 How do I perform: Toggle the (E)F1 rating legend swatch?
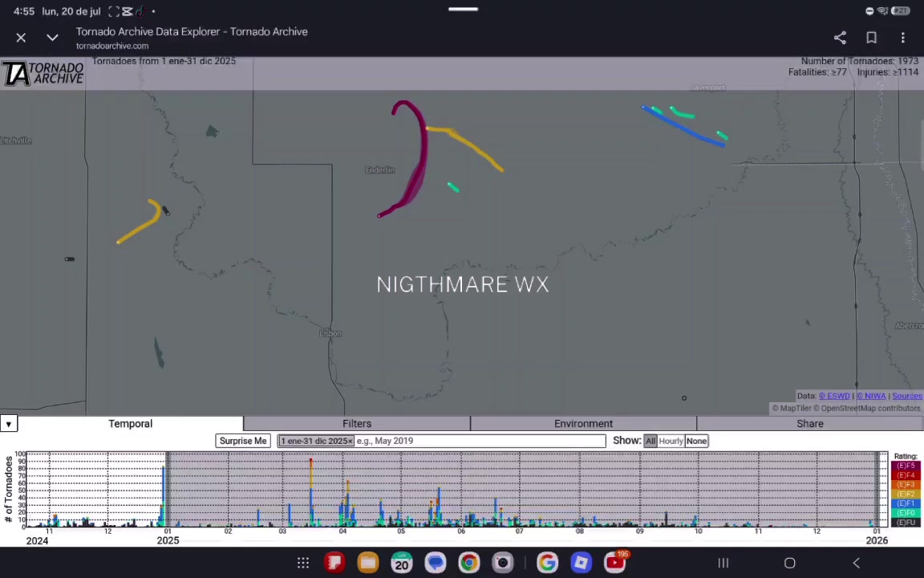coord(906,503)
